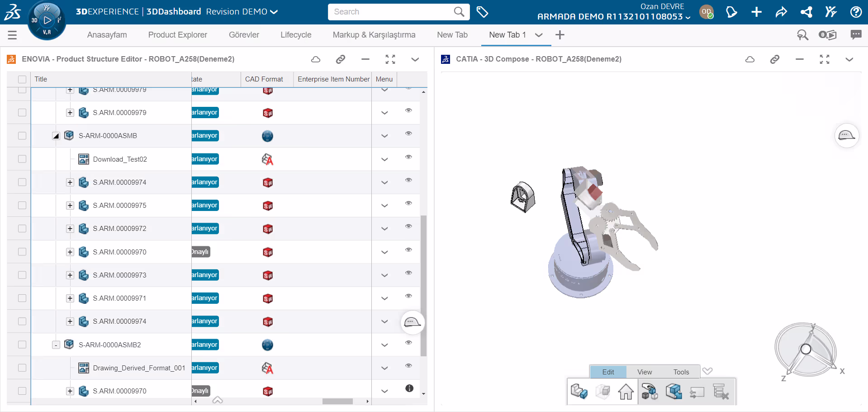Click the delete structure tree icon
This screenshot has height=412, width=868.
point(721,392)
